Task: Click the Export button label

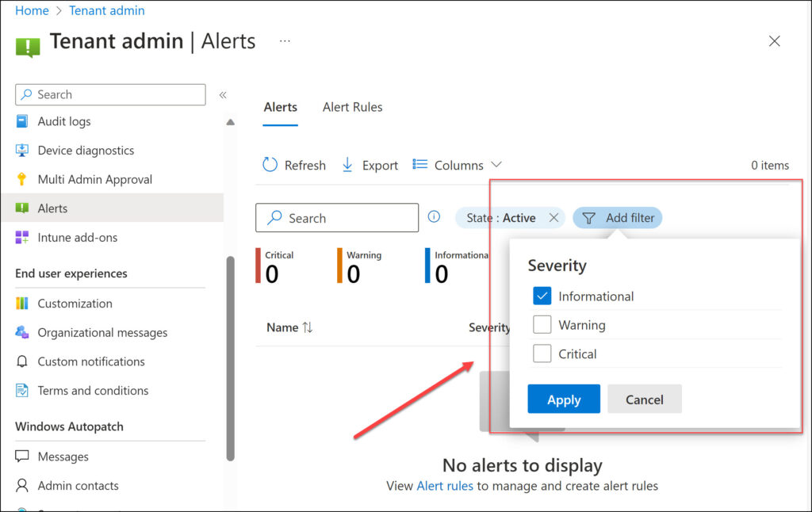Action: 380,165
